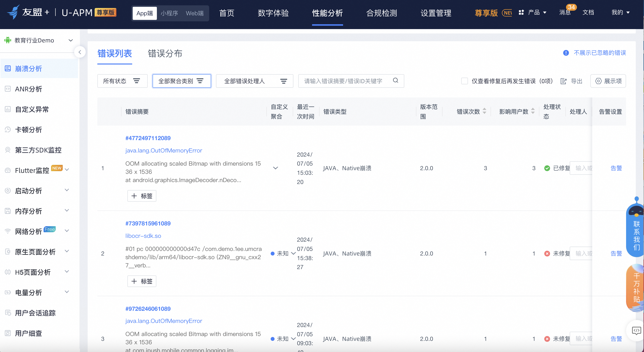Open error ID #4772497112089 link
The image size is (644, 352).
148,138
